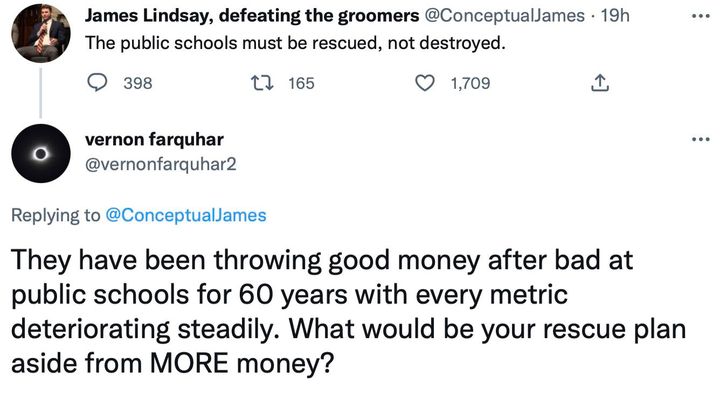
Task: View the 165 retweets count
Action: coord(301,83)
